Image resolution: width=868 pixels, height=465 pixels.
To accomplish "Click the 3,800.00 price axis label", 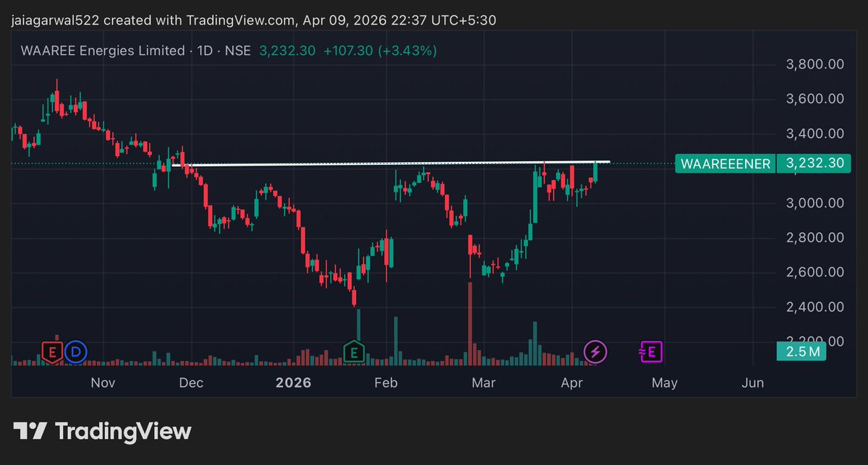I will [815, 64].
